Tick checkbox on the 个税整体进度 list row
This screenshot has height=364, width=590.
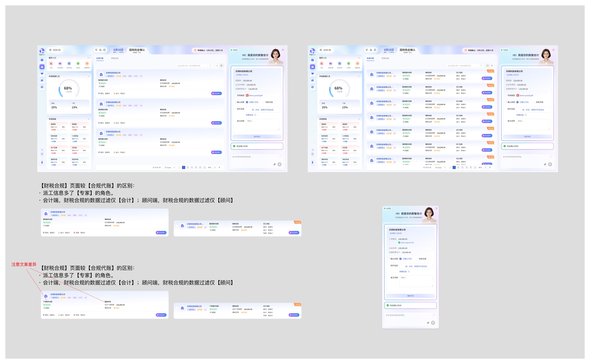177,308
